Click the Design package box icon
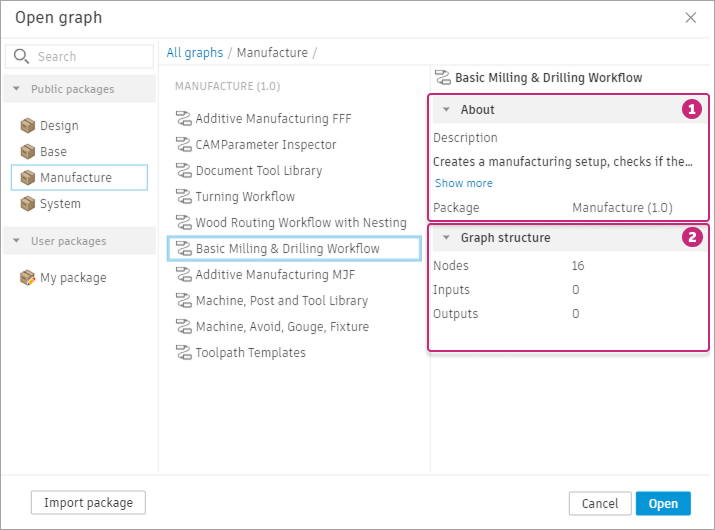Screen dimensions: 715x530 [x=28, y=125]
